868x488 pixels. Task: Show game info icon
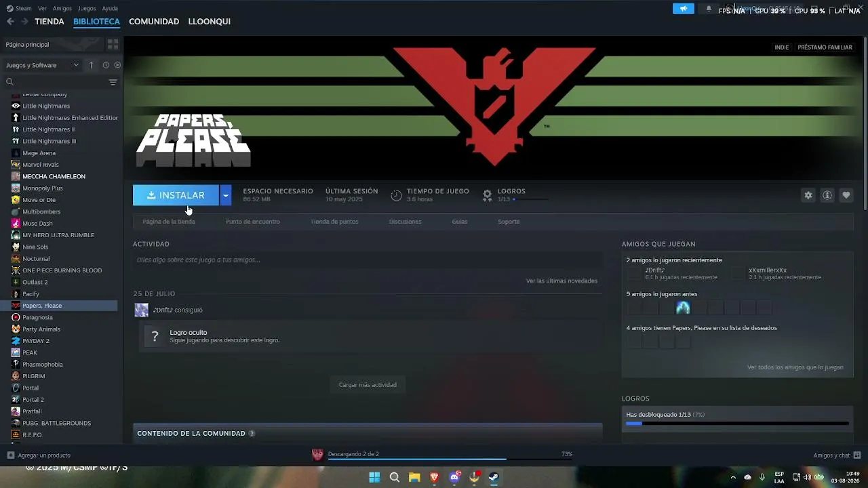point(827,195)
